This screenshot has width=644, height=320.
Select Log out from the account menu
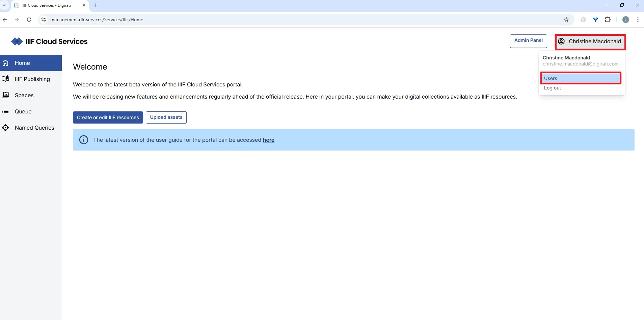click(x=553, y=88)
